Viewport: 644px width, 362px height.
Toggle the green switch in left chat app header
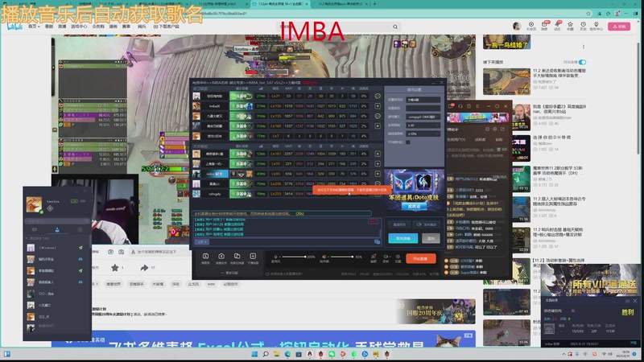click(x=74, y=201)
